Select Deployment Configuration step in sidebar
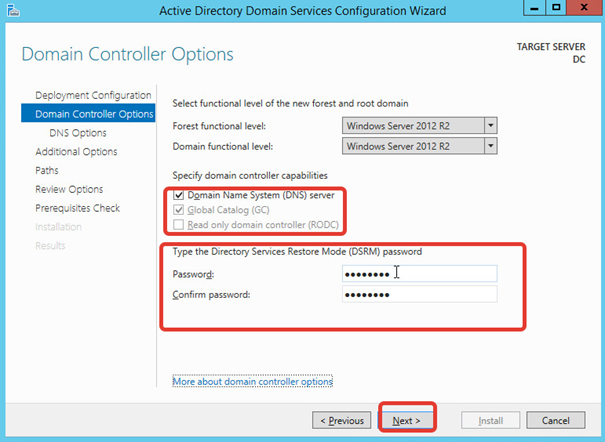605x442 pixels. (93, 95)
